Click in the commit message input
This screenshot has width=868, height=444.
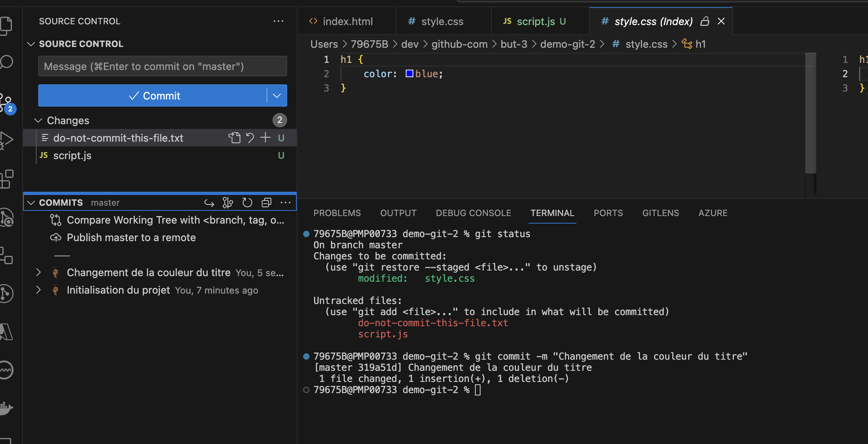162,66
